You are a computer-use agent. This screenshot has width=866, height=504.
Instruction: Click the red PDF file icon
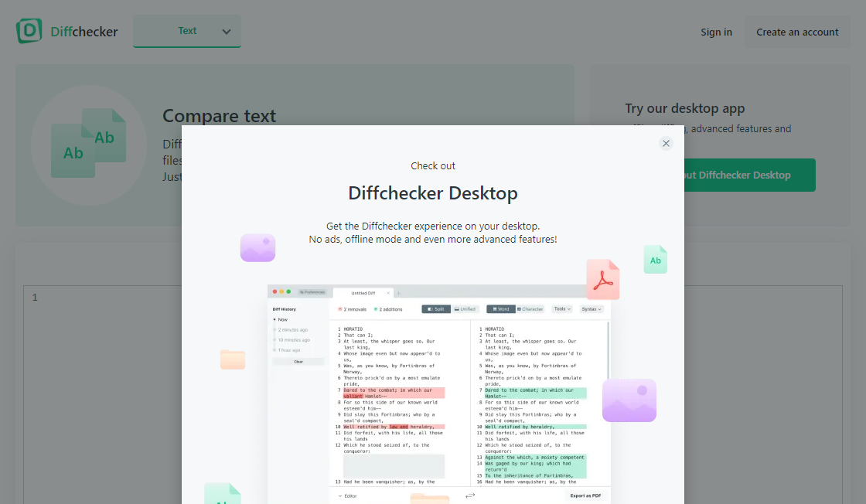pyautogui.click(x=602, y=280)
